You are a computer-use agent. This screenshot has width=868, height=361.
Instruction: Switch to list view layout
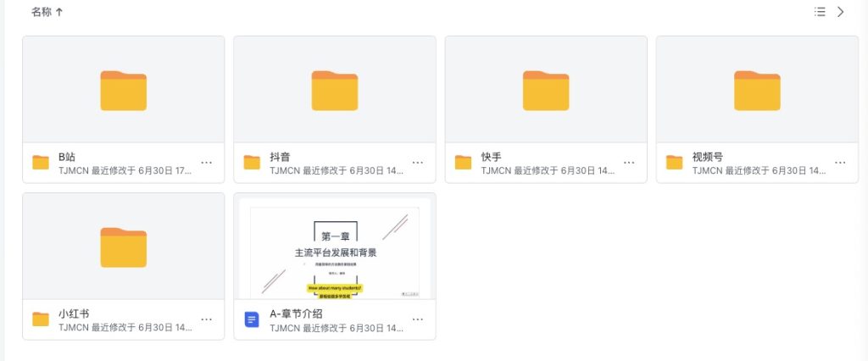coord(820,12)
